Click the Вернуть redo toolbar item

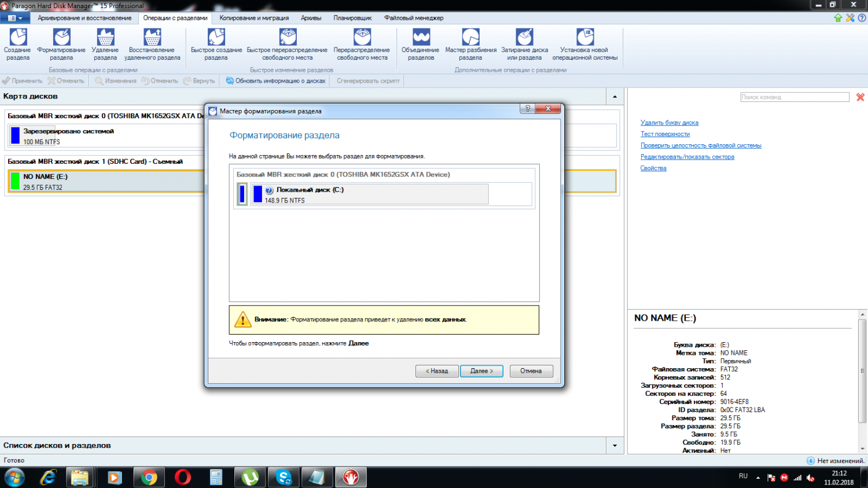(x=199, y=81)
